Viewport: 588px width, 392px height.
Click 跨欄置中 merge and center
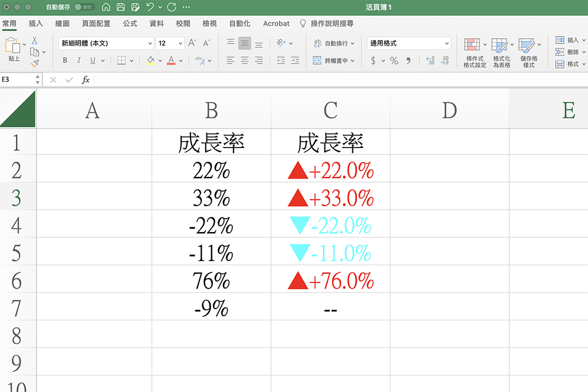coord(333,60)
